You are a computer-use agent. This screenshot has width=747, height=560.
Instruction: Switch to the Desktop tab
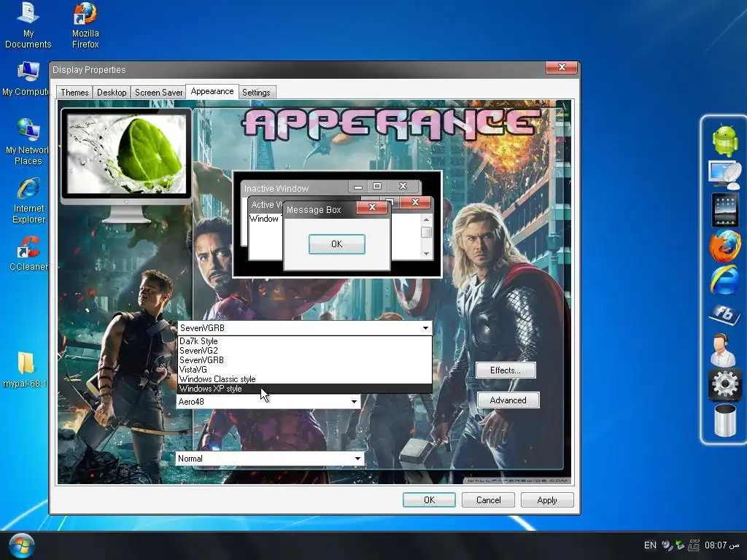pos(112,93)
